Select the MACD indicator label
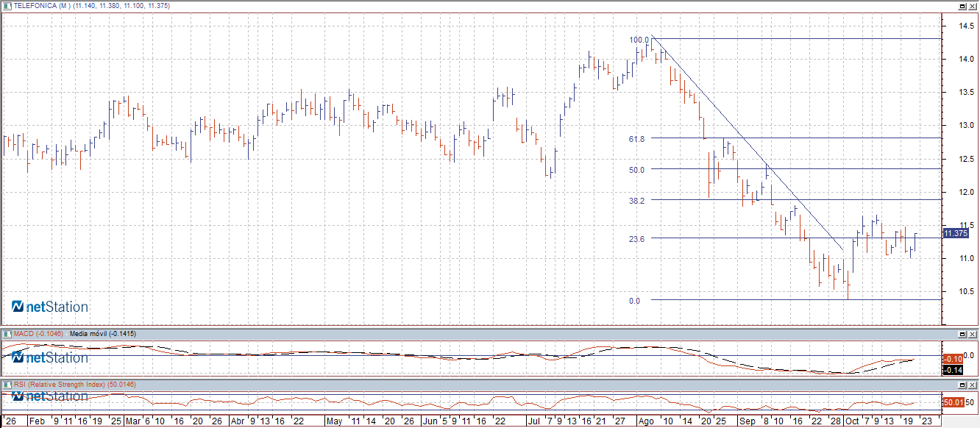 38,334
